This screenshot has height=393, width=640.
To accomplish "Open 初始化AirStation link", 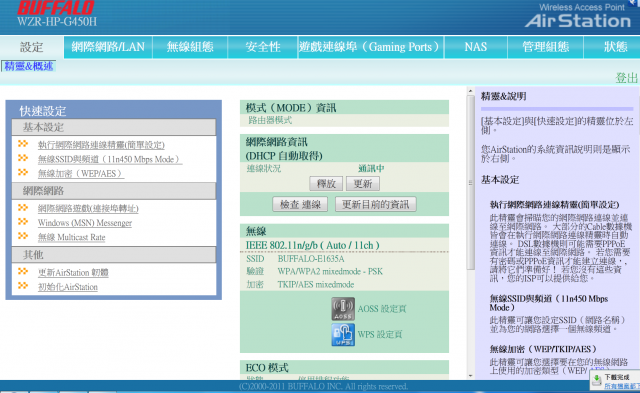I will click(x=68, y=287).
